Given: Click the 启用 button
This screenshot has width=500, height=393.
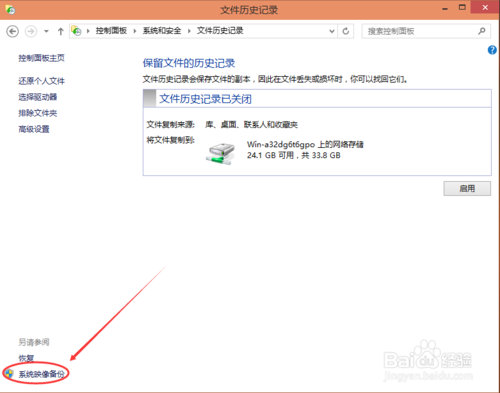Looking at the screenshot, I should tap(467, 189).
